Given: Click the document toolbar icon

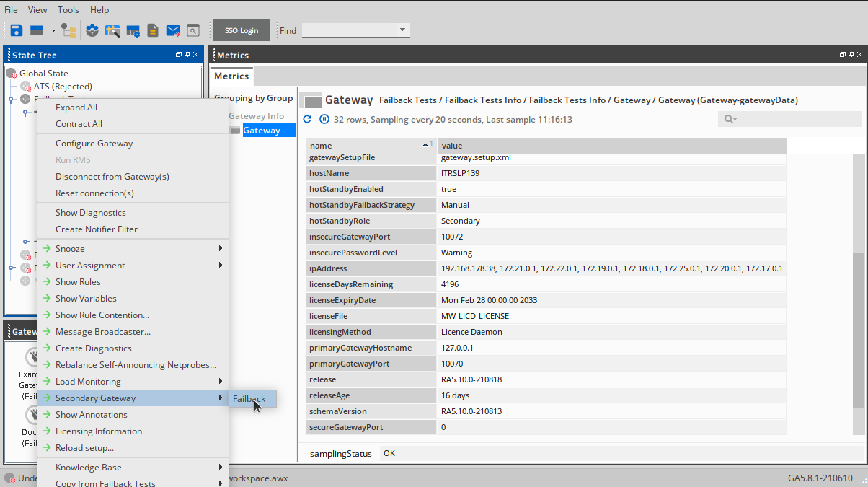Looking at the screenshot, I should (x=153, y=30).
